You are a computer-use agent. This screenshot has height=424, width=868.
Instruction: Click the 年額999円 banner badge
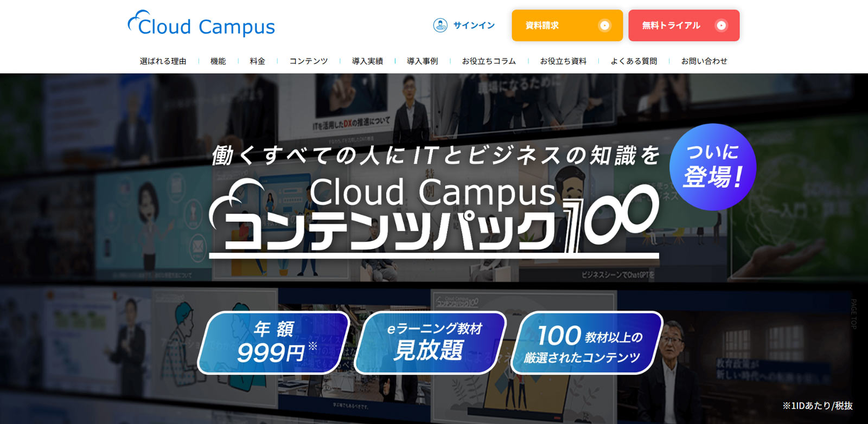[x=273, y=343]
